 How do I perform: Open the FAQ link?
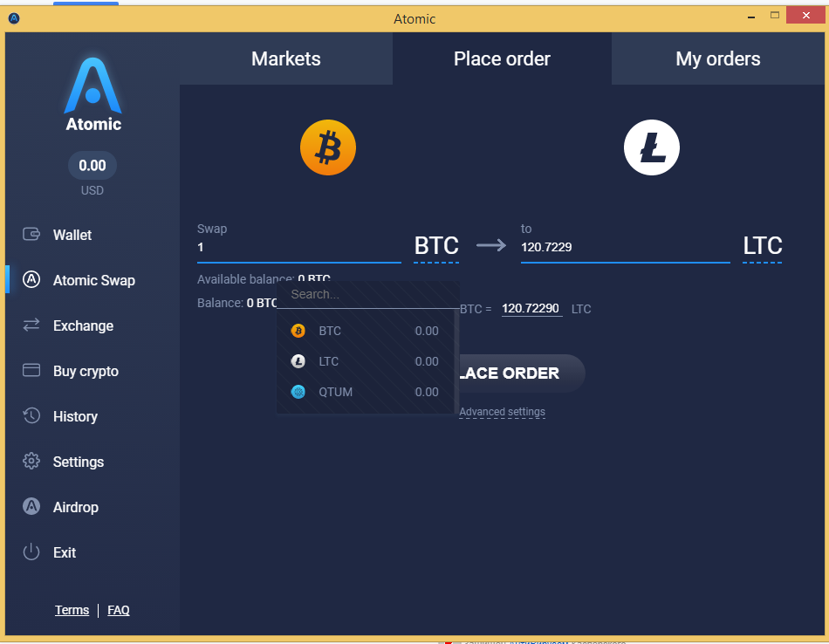[119, 610]
